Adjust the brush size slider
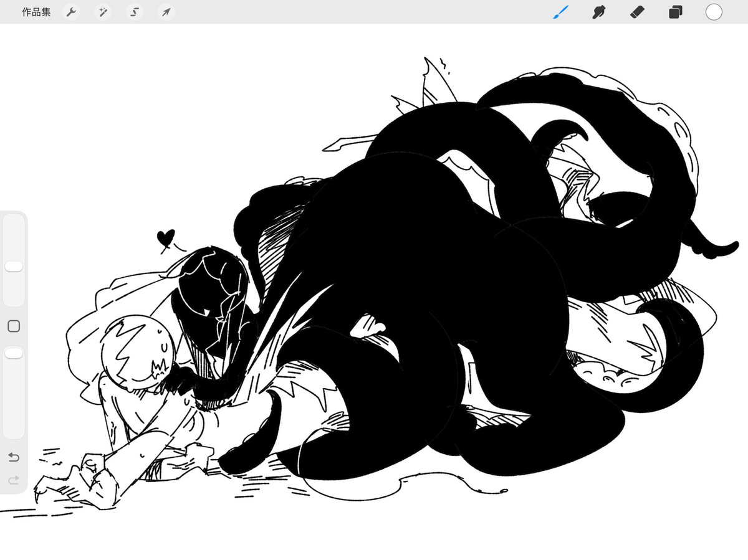Image resolution: width=748 pixels, height=560 pixels. (x=14, y=260)
